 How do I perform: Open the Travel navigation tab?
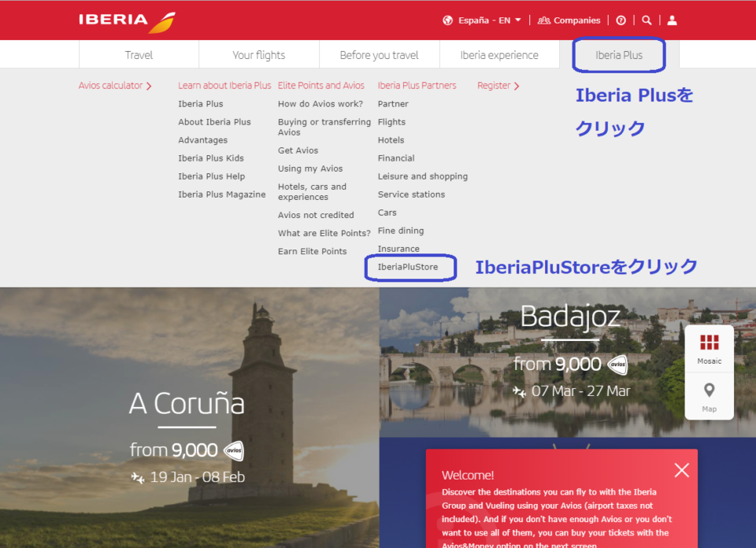point(139,55)
